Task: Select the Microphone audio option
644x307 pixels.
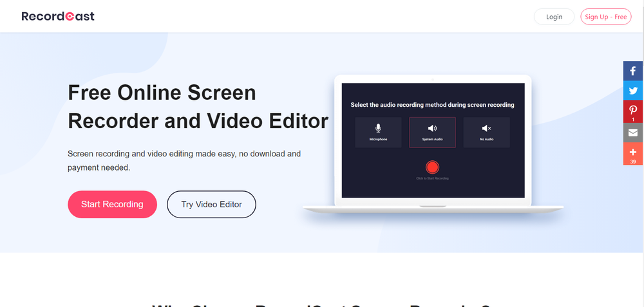Action: (378, 133)
